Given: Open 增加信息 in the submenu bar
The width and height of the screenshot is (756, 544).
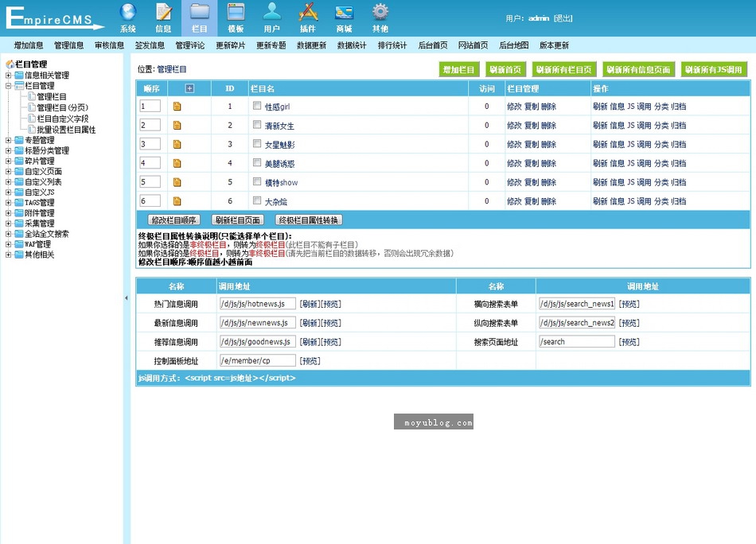Looking at the screenshot, I should (29, 45).
